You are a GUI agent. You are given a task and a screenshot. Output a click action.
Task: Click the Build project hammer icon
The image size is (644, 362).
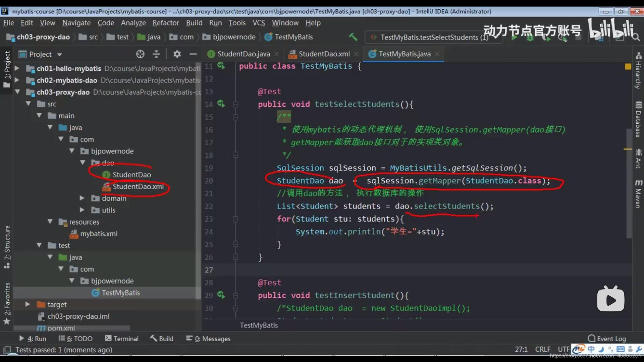point(353,37)
